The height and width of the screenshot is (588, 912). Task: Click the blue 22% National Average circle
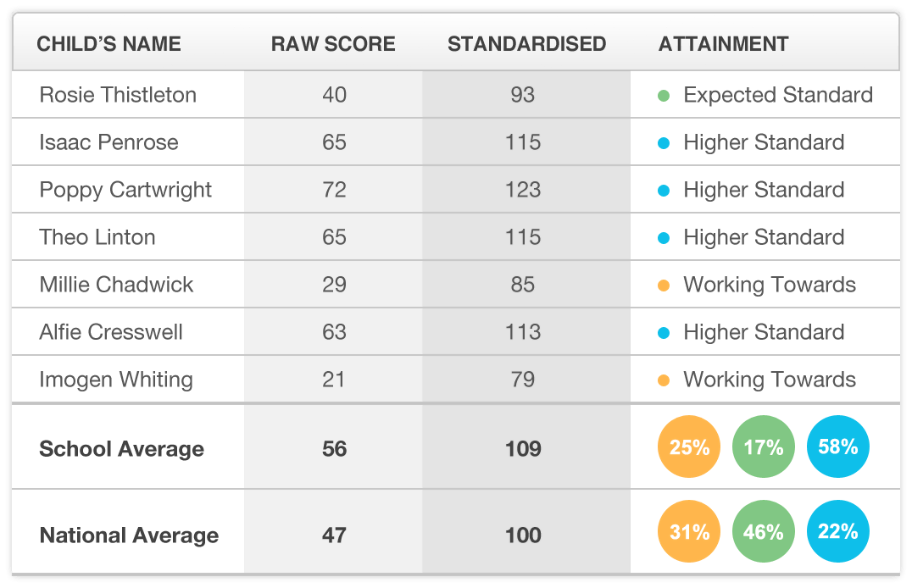[x=838, y=532]
